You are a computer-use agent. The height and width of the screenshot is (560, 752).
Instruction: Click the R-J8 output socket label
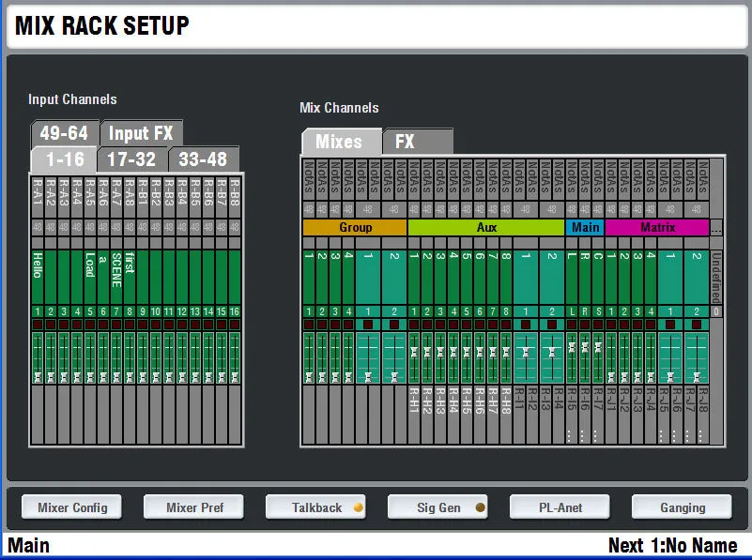coord(703,415)
